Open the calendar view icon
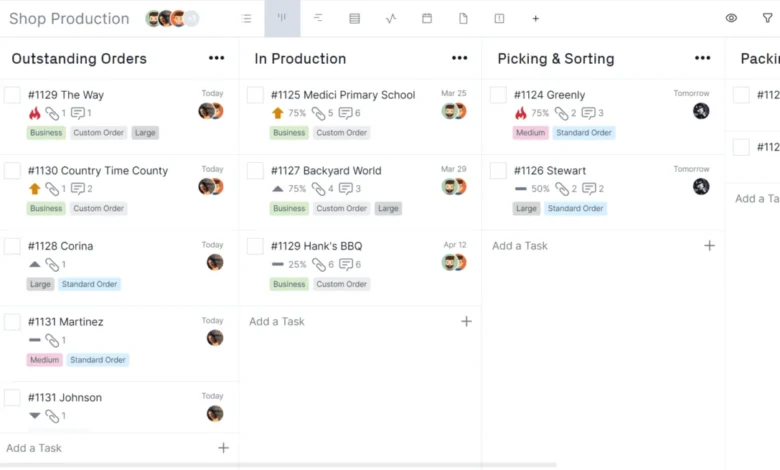This screenshot has width=780, height=470. coord(427,18)
